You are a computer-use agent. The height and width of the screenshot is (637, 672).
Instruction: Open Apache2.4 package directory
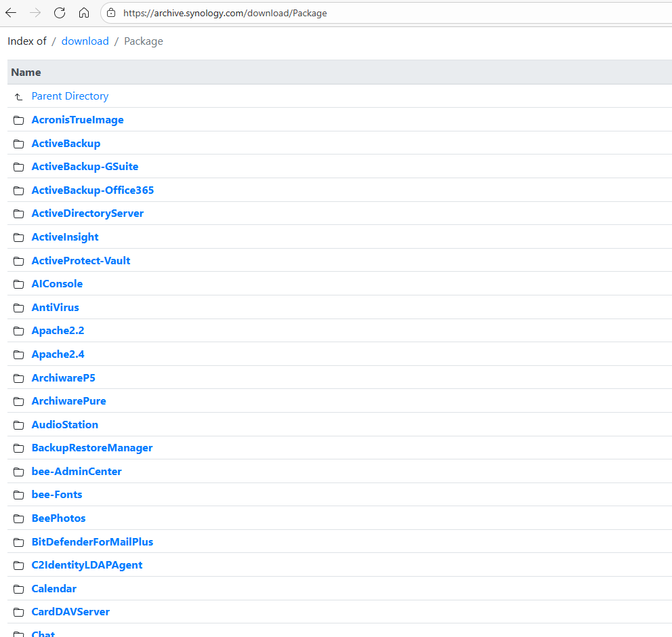point(58,354)
